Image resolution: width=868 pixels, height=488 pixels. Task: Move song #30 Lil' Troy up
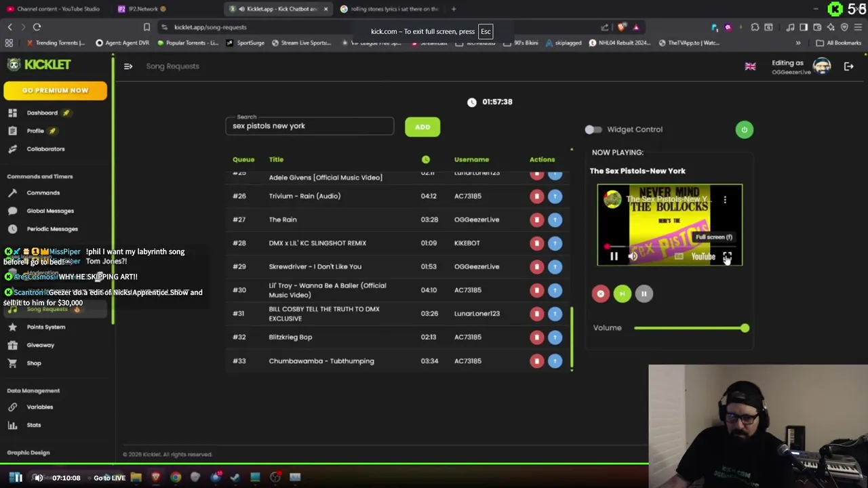tap(555, 290)
